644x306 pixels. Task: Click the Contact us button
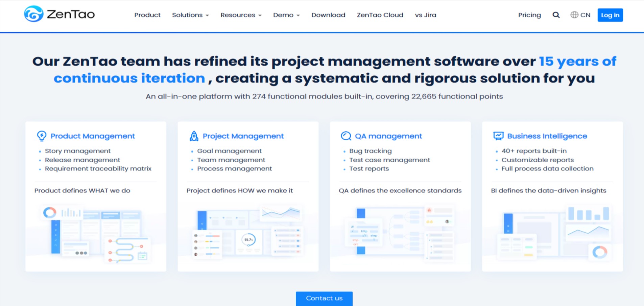point(324,299)
